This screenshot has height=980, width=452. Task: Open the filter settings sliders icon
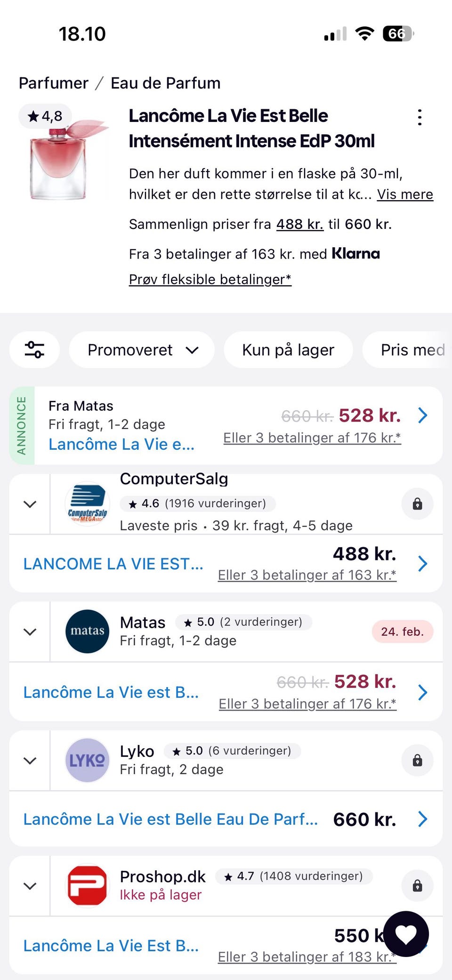[x=34, y=350]
